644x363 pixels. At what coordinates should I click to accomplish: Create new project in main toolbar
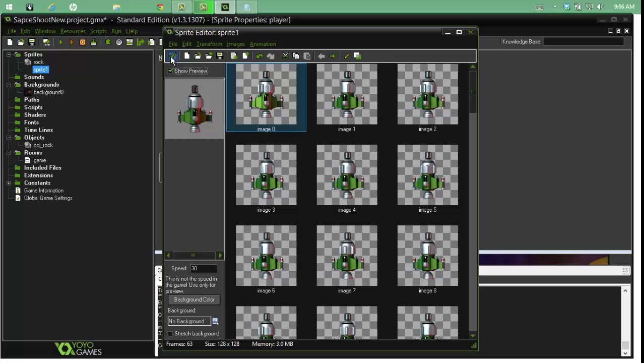[10, 42]
